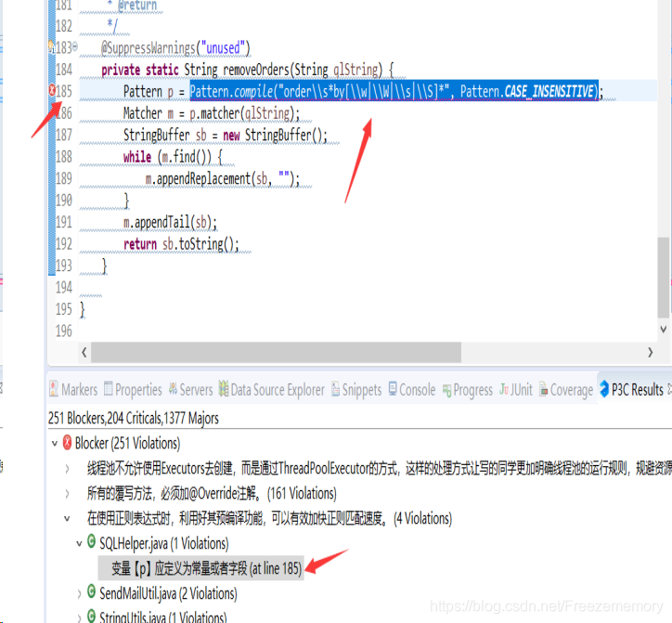This screenshot has width=672, height=623.
Task: Click the SendMailUtil.java class icon
Action: pyautogui.click(x=91, y=591)
